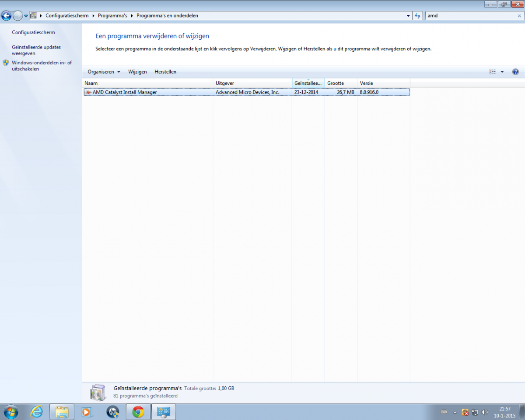The width and height of the screenshot is (525, 420).
Task: Sort by the Uitgever column header
Action: (252, 83)
